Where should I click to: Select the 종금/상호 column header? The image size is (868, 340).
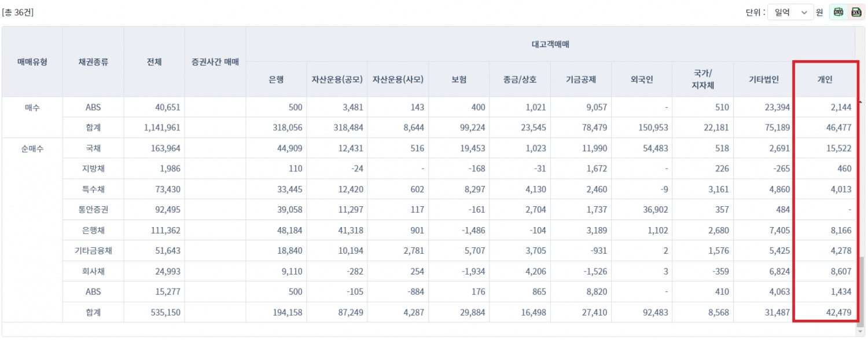[x=520, y=79]
